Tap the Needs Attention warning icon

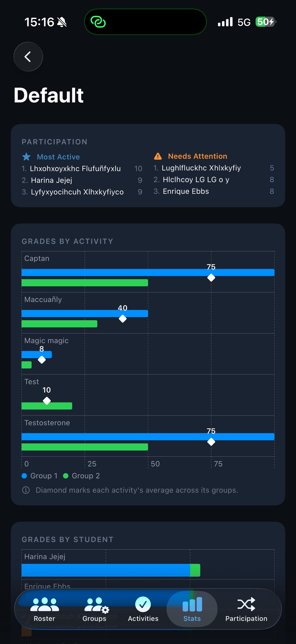(158, 156)
